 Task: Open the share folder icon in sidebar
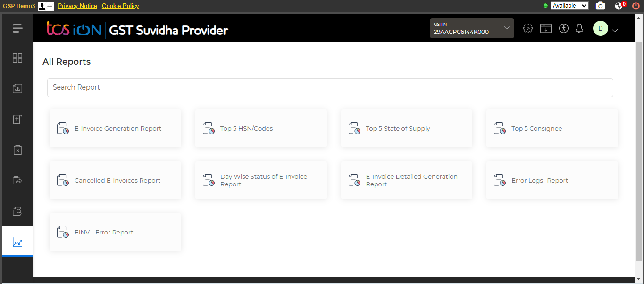coord(17,180)
